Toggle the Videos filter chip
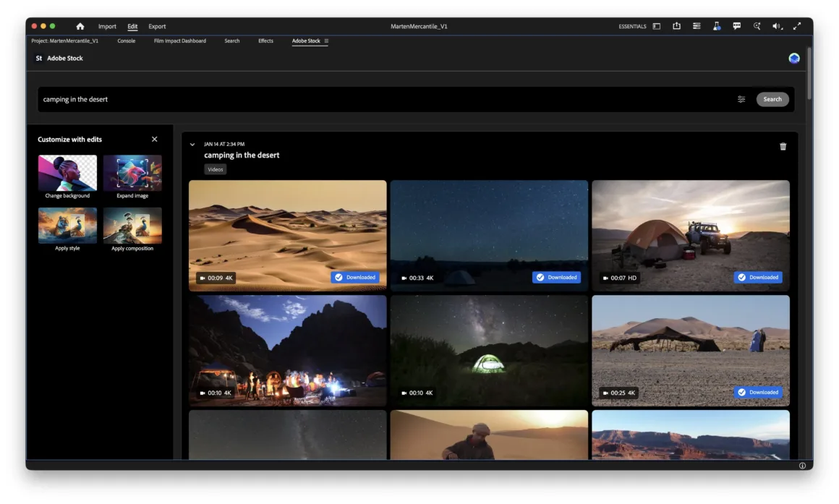Screen dimensions: 839x504 [215, 168]
